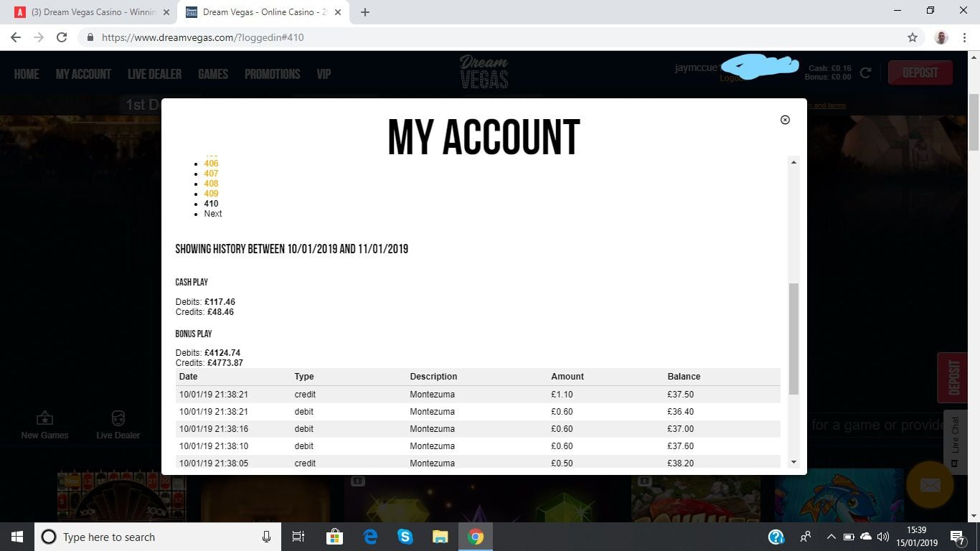
Task: Click the Cortana microphone icon
Action: point(266,537)
